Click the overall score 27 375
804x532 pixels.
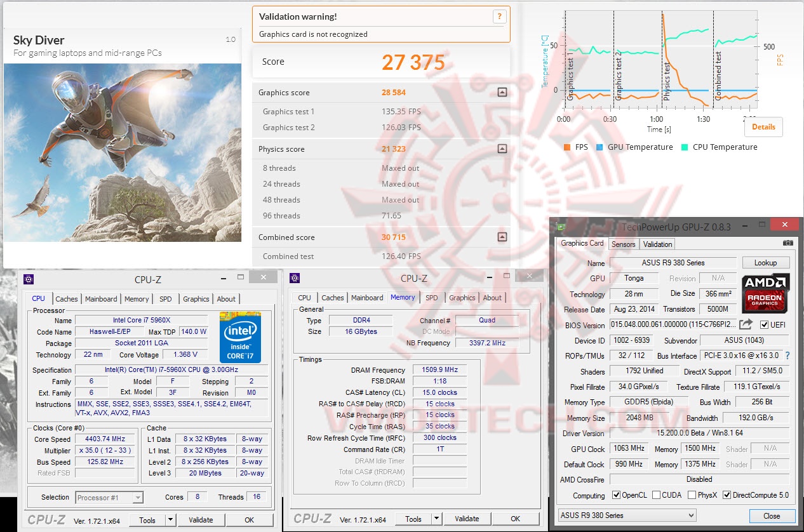point(413,62)
